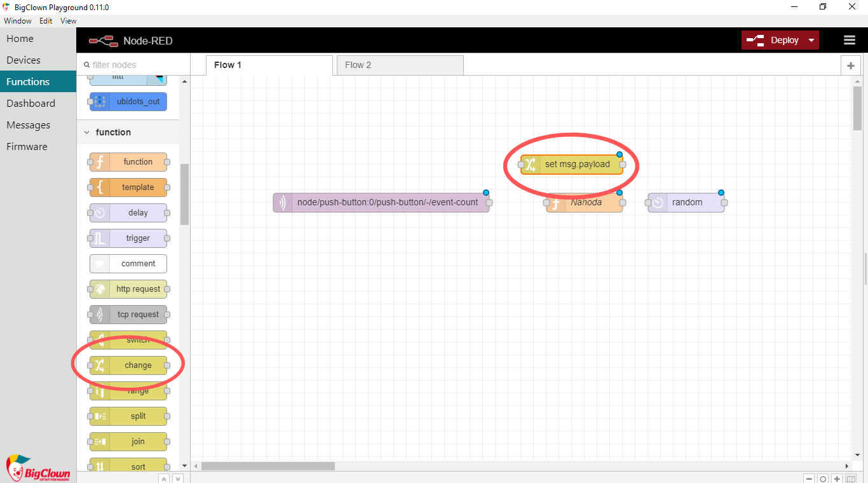Click the output port of push-button node

(x=489, y=203)
